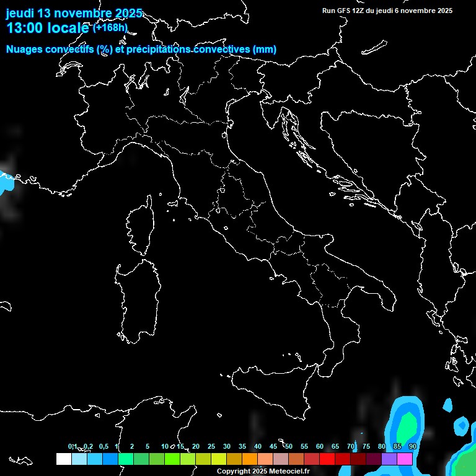The image size is (476, 476).
Task: Click the Nuages convectifs map subtitle
Action: click(x=141, y=50)
